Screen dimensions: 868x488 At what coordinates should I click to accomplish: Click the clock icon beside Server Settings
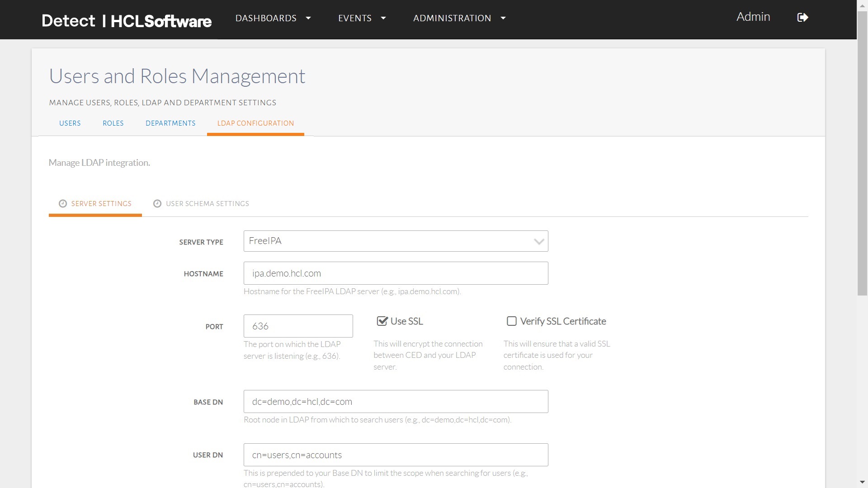point(63,204)
